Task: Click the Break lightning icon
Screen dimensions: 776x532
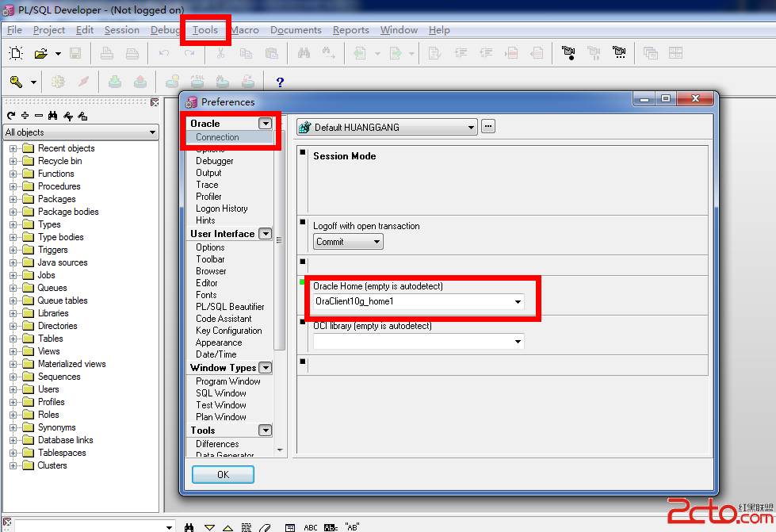Action: (84, 82)
